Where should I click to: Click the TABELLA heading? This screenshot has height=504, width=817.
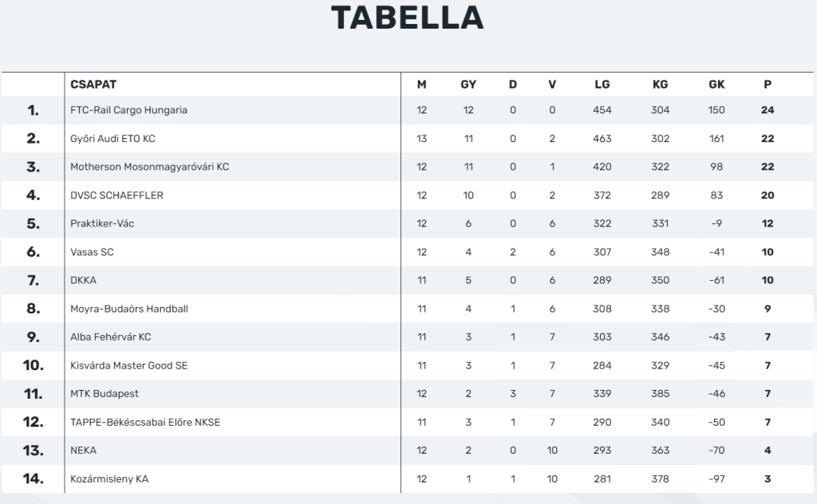coord(408,18)
